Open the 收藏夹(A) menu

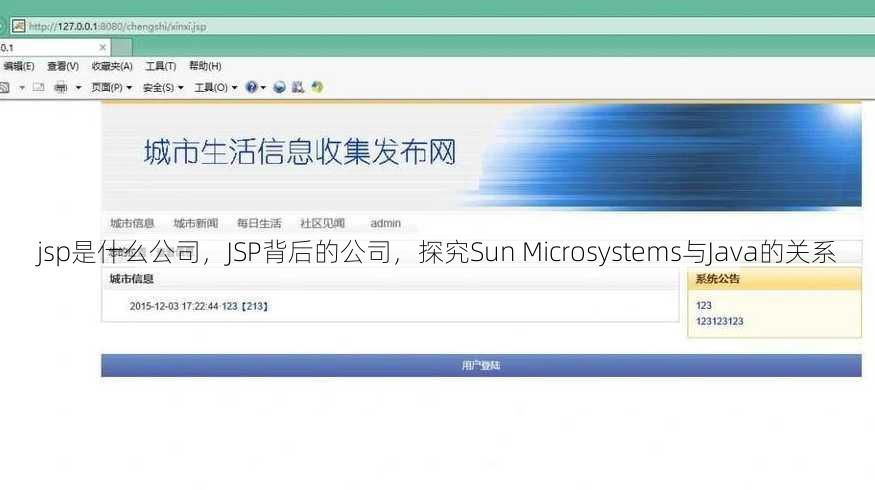tap(112, 66)
